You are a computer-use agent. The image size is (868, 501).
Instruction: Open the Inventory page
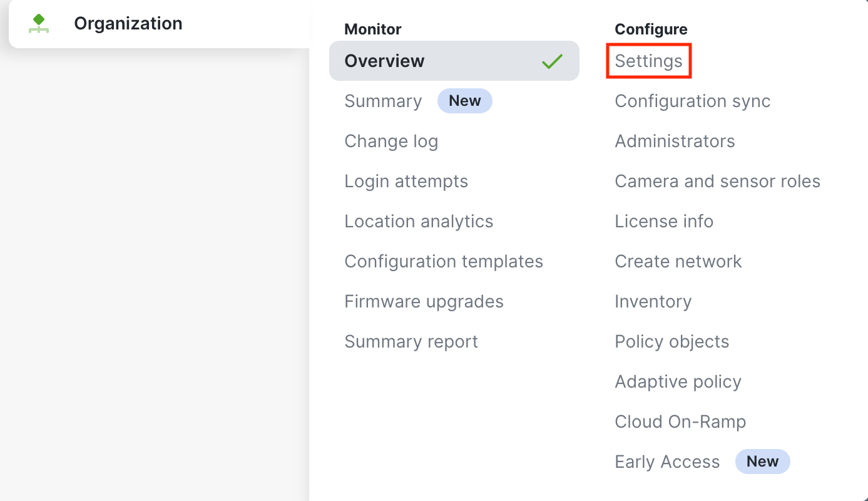653,302
